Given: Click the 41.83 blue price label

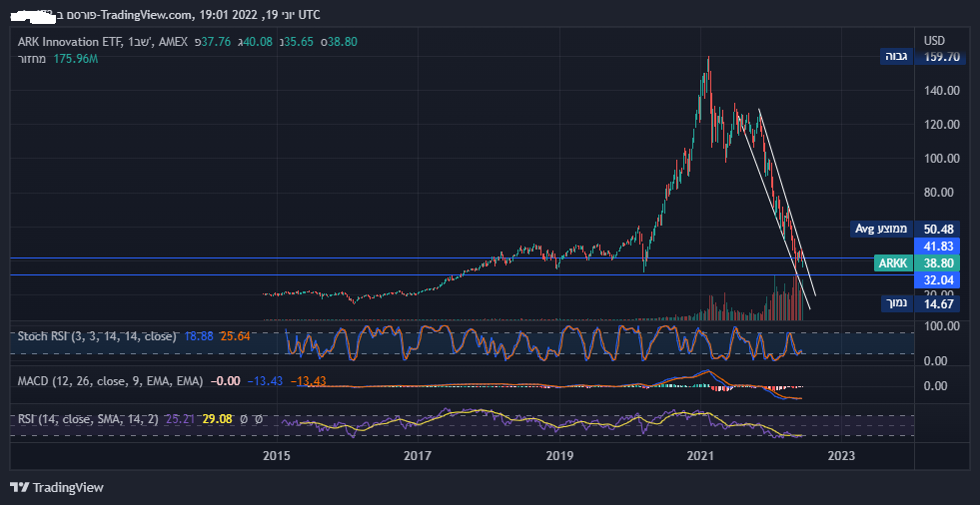Looking at the screenshot, I should click(937, 246).
